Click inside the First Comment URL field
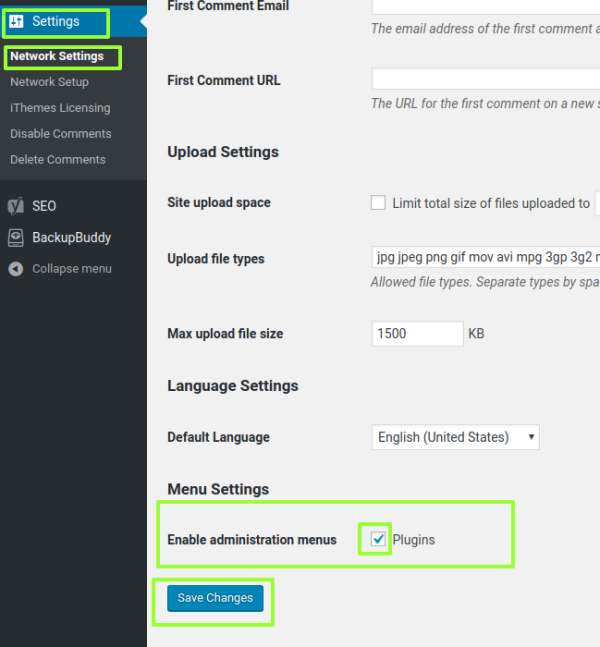 [x=485, y=79]
